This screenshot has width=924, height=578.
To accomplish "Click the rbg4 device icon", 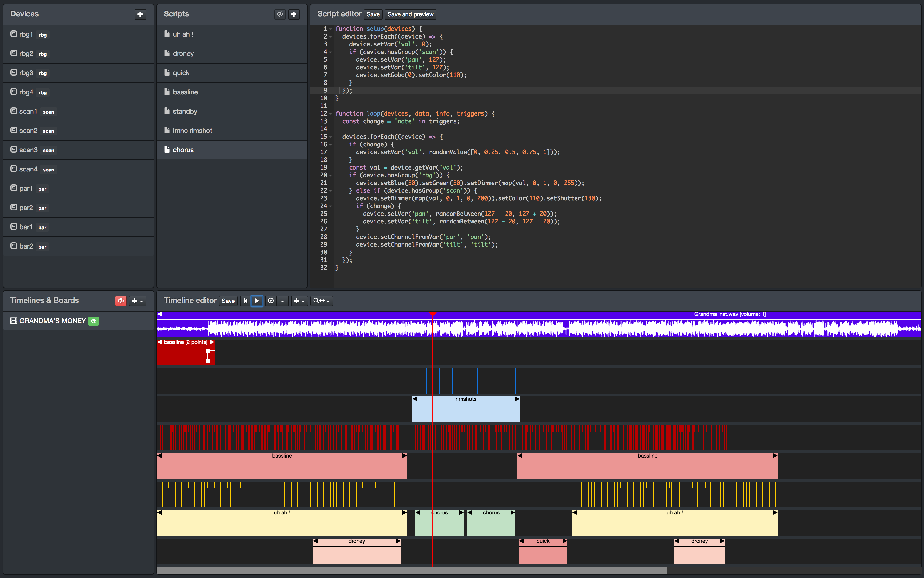I will [14, 92].
